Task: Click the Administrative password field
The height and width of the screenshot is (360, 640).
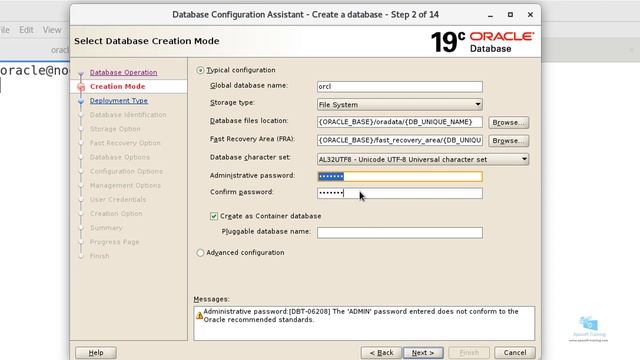Action: (x=400, y=176)
